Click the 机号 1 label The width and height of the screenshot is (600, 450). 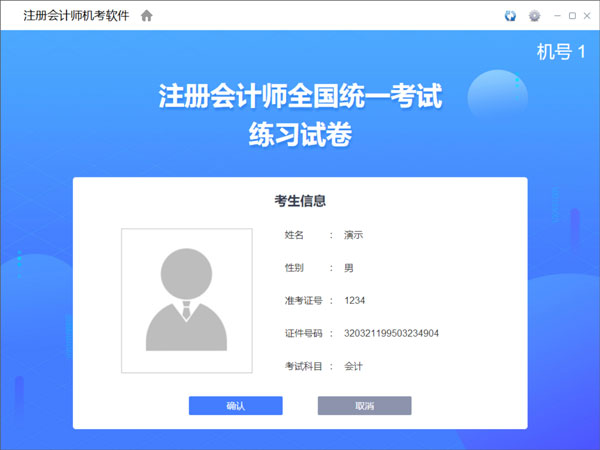[x=561, y=52]
